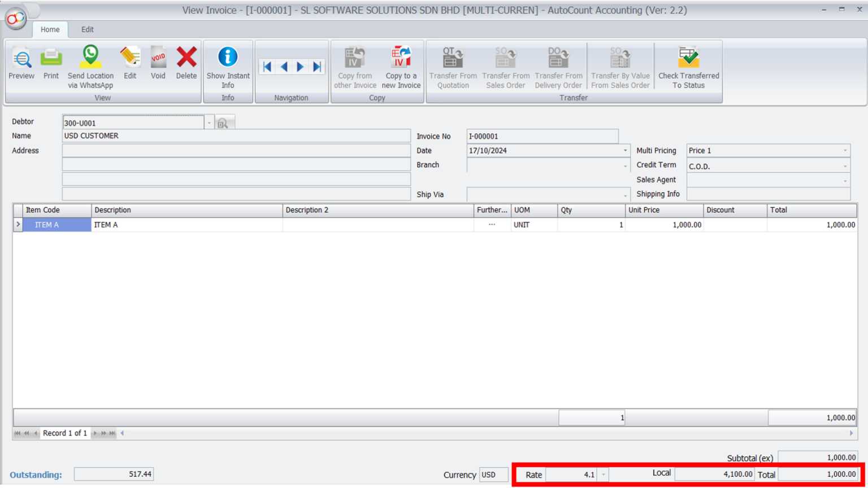Open the Rate dropdown arrow

pyautogui.click(x=603, y=474)
